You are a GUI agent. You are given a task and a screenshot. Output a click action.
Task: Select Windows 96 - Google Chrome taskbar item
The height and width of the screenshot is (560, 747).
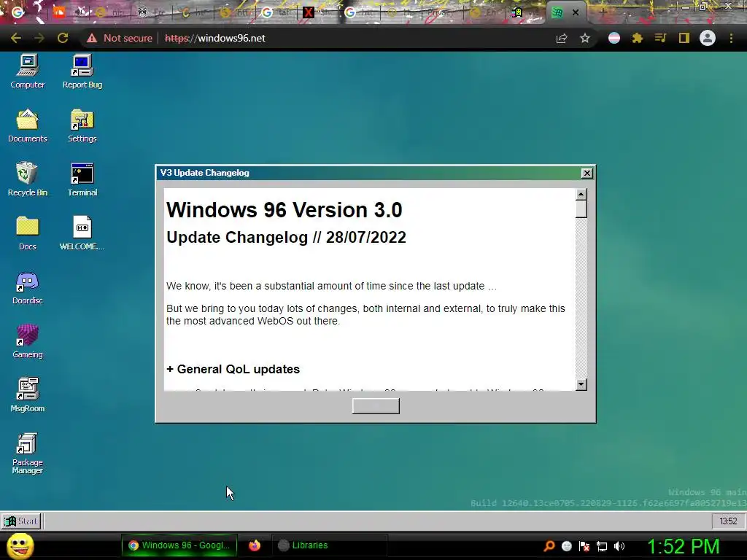(x=179, y=545)
